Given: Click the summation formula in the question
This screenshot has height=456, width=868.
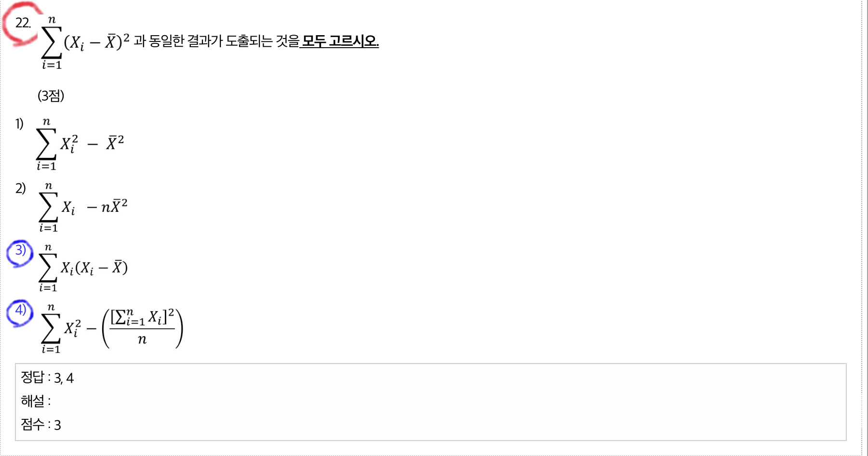Looking at the screenshot, I should click(86, 42).
